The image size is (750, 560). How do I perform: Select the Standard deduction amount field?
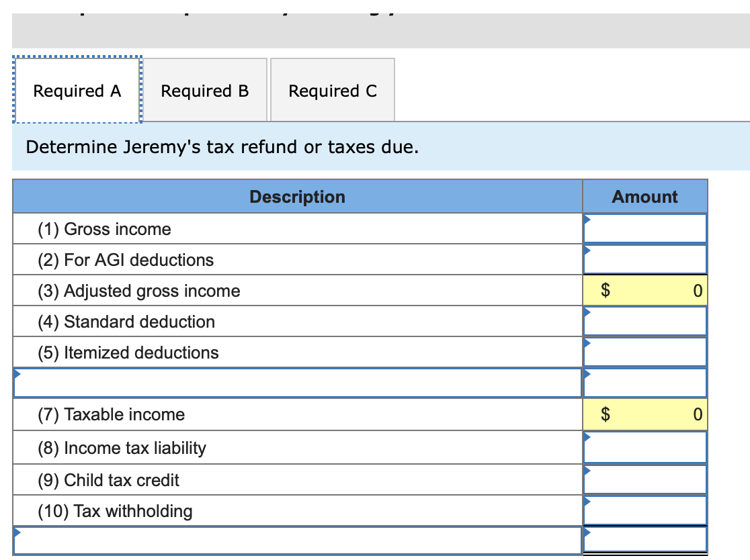[644, 322]
